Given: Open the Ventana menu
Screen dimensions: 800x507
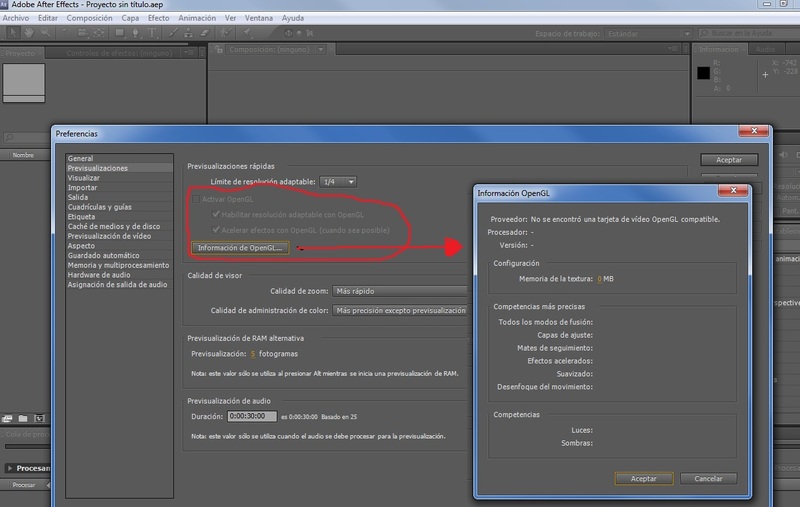Looking at the screenshot, I should click(259, 18).
